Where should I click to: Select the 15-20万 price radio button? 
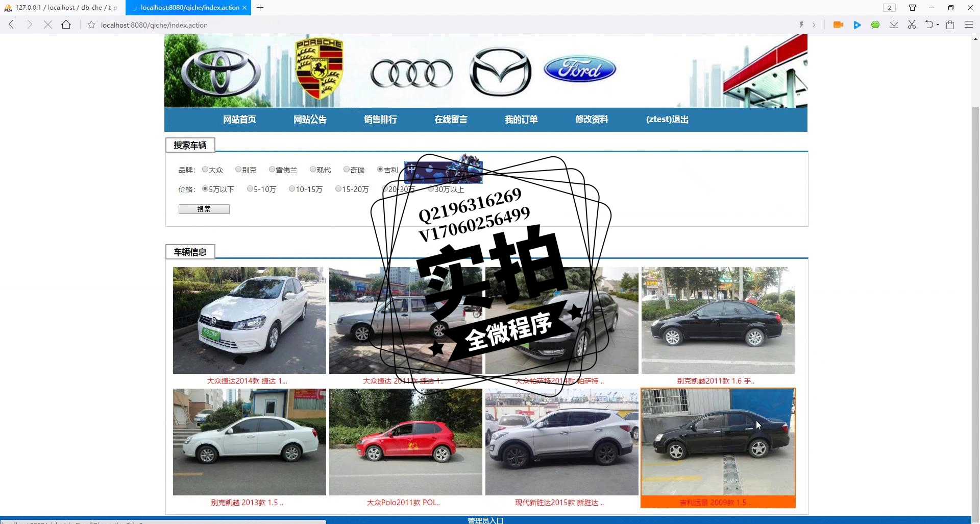338,189
